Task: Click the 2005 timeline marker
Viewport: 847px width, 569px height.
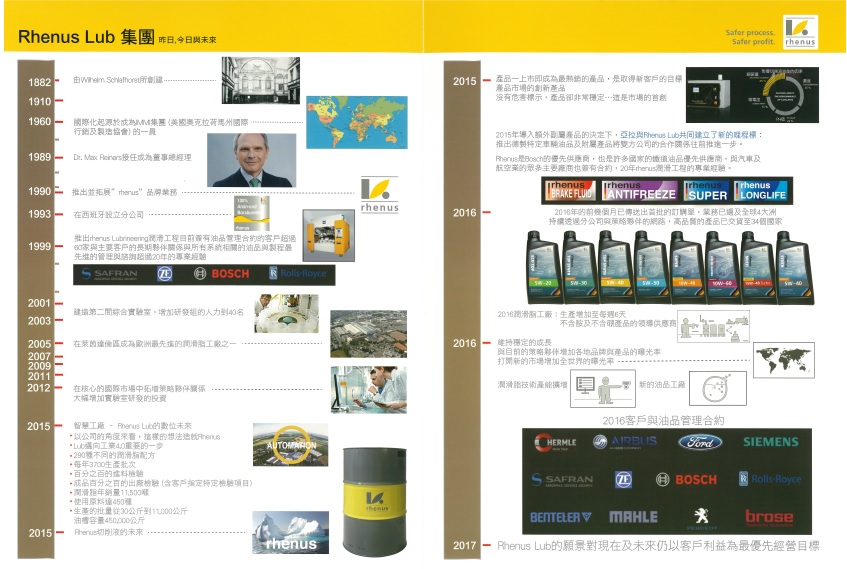Action: 39,344
